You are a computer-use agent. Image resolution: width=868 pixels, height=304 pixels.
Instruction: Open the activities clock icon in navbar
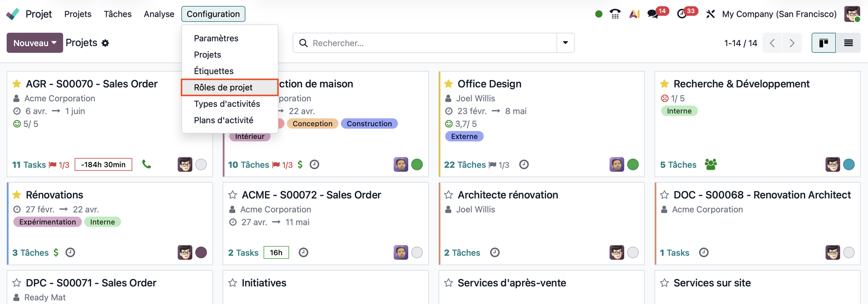pyautogui.click(x=681, y=14)
